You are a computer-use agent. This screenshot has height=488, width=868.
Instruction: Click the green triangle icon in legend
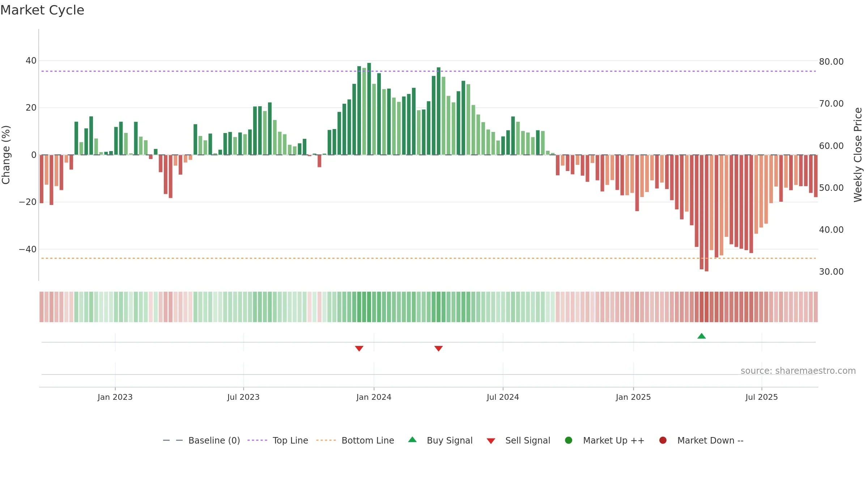(x=412, y=440)
